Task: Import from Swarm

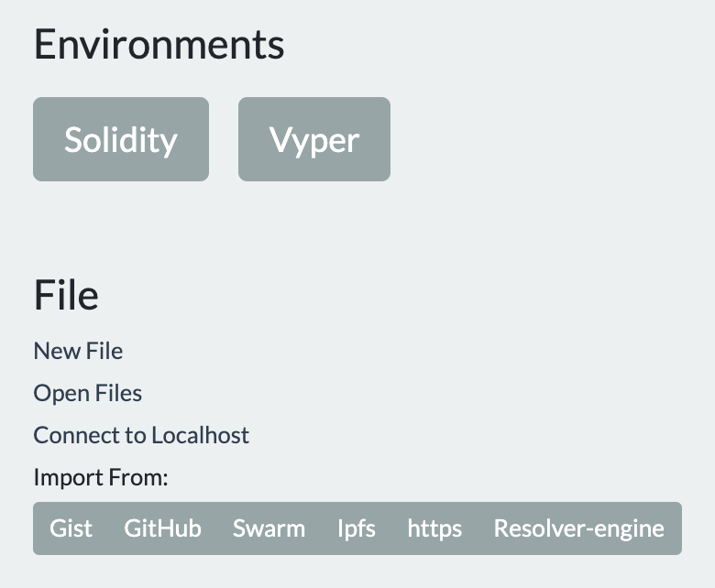Action: 269,528
